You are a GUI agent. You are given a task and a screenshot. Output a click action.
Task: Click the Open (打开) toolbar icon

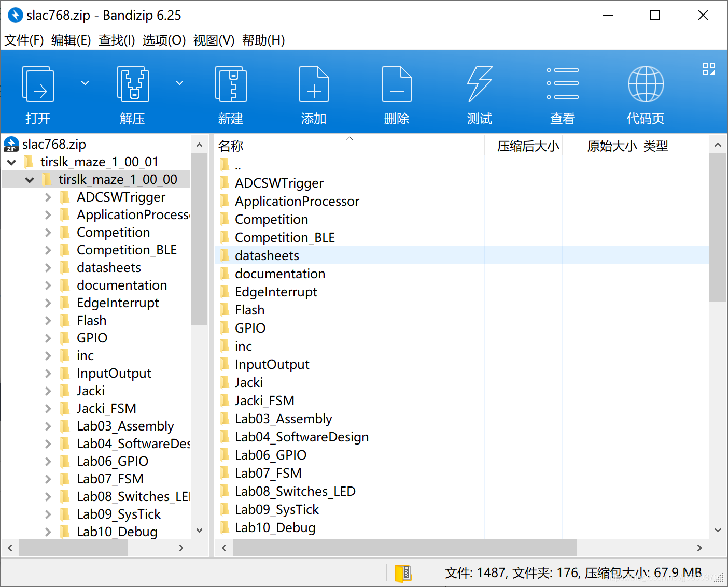click(x=38, y=84)
